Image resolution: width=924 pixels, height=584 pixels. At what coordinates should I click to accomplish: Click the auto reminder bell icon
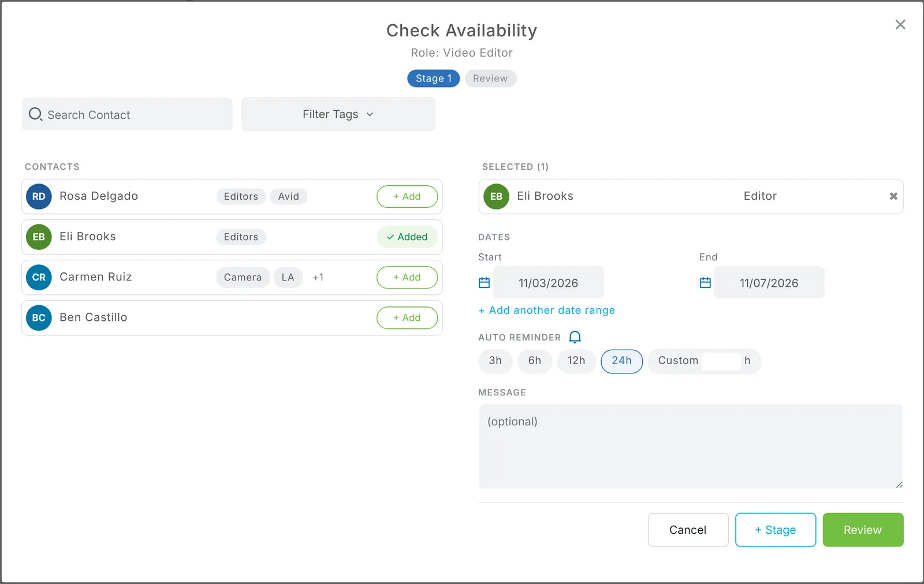click(x=575, y=337)
